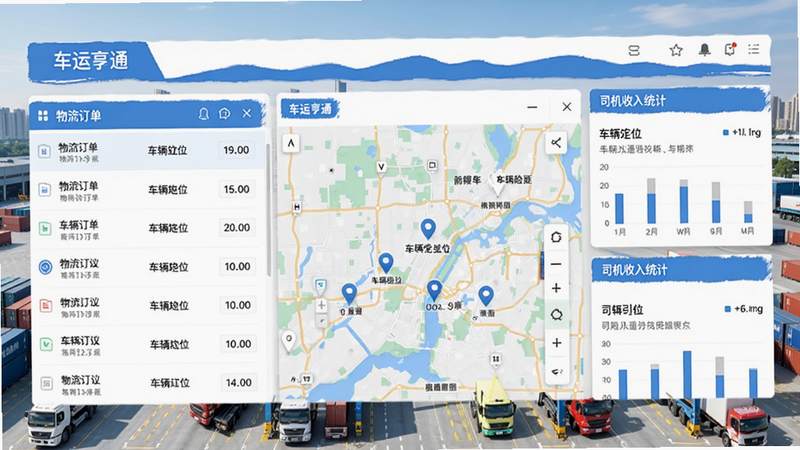Click the leftmost blue map pin

349,294
